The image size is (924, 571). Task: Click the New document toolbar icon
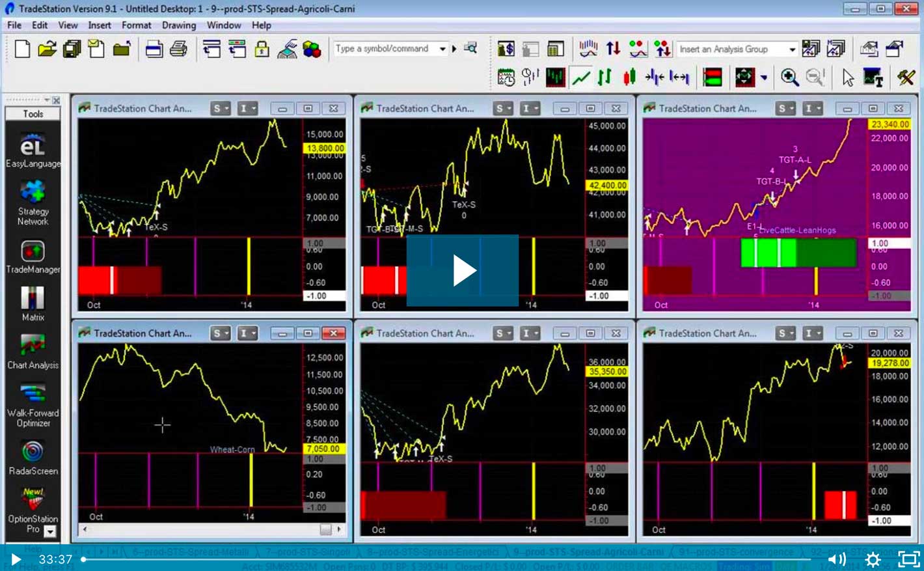(x=22, y=49)
